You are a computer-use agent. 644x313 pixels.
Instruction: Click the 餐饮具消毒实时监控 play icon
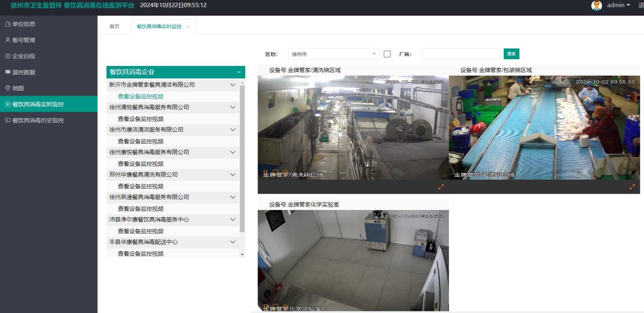click(x=8, y=104)
